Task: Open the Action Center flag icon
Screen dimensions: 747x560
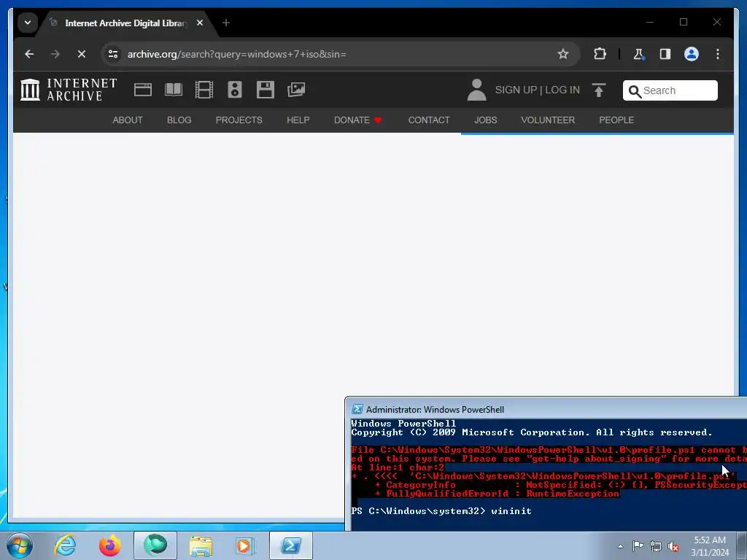Action: point(638,545)
